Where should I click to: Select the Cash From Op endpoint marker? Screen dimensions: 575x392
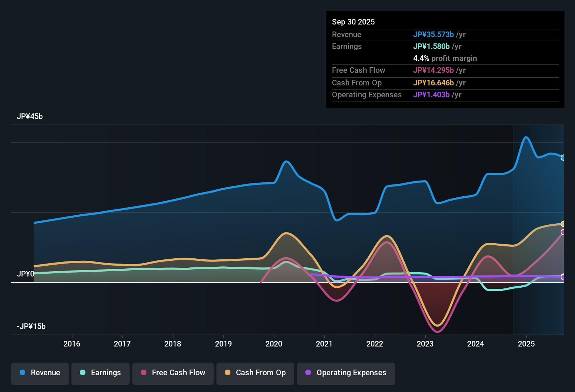click(x=563, y=224)
